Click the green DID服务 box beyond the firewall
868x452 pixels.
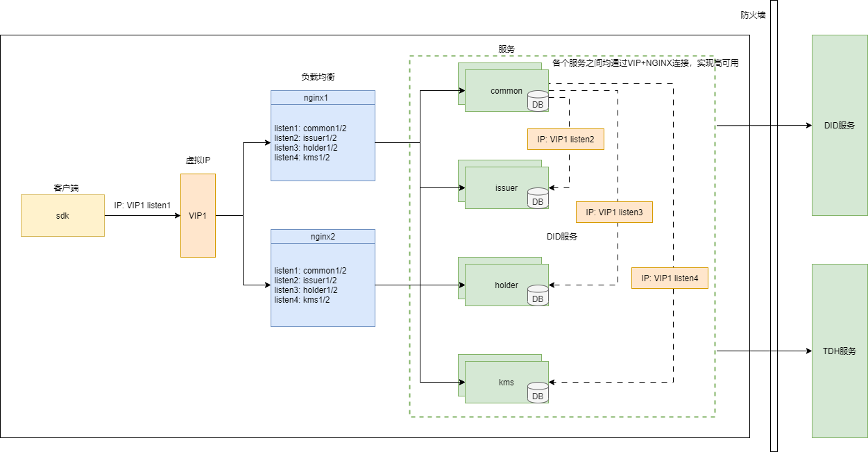[x=840, y=125]
